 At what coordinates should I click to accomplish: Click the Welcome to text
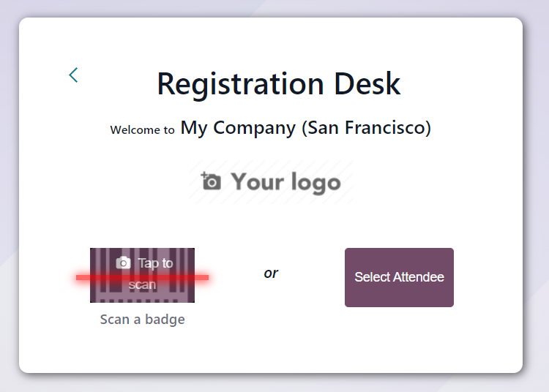point(142,129)
